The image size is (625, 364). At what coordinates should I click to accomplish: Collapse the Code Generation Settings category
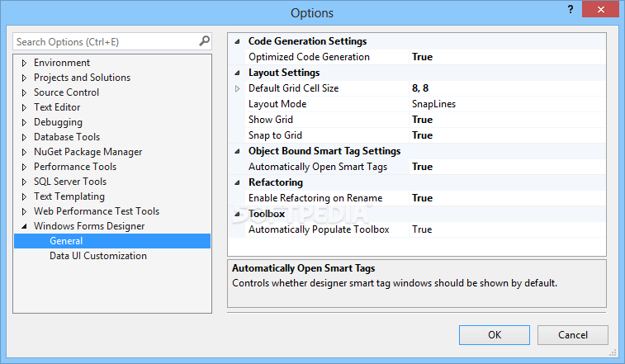[x=237, y=41]
